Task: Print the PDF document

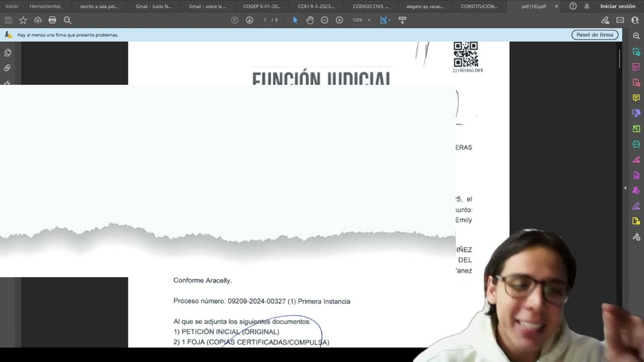Action: click(x=52, y=20)
